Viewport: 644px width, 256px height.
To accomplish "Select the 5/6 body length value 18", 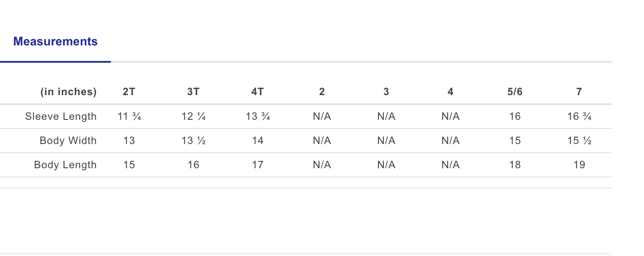I will tap(515, 165).
